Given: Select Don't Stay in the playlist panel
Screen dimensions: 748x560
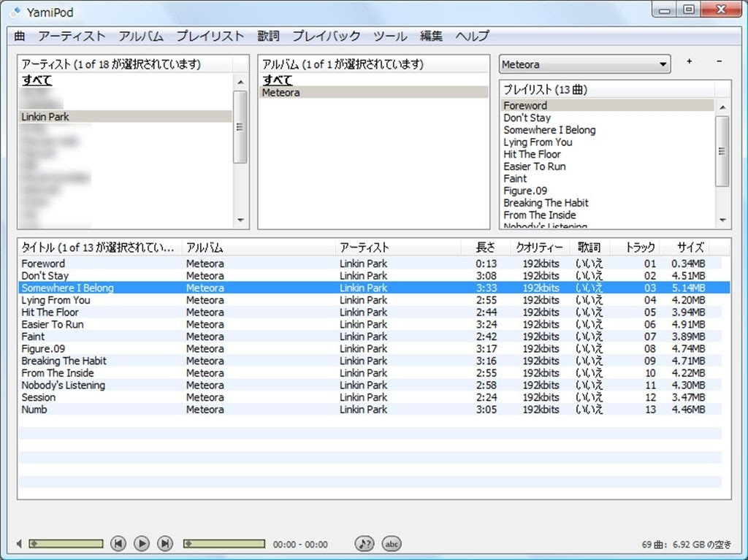Looking at the screenshot, I should pyautogui.click(x=607, y=118).
